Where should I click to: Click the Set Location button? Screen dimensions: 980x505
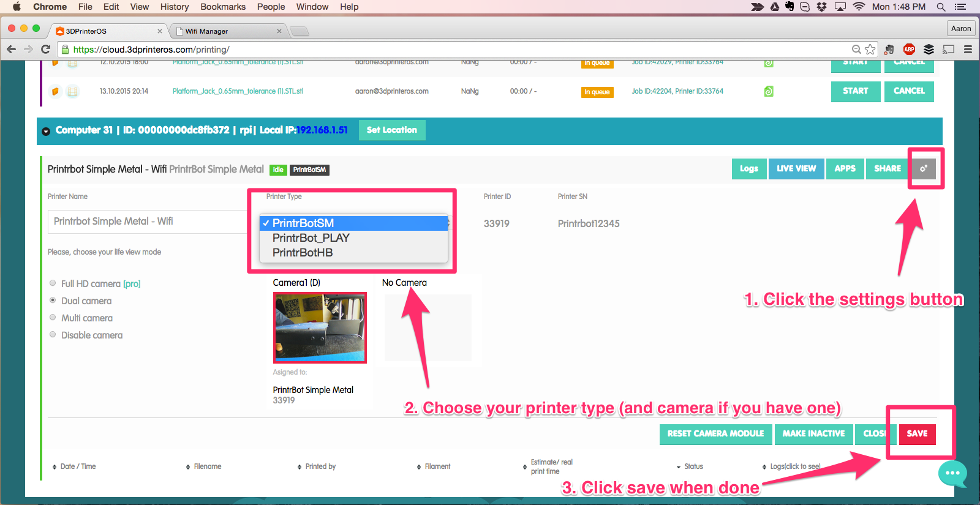click(x=392, y=130)
